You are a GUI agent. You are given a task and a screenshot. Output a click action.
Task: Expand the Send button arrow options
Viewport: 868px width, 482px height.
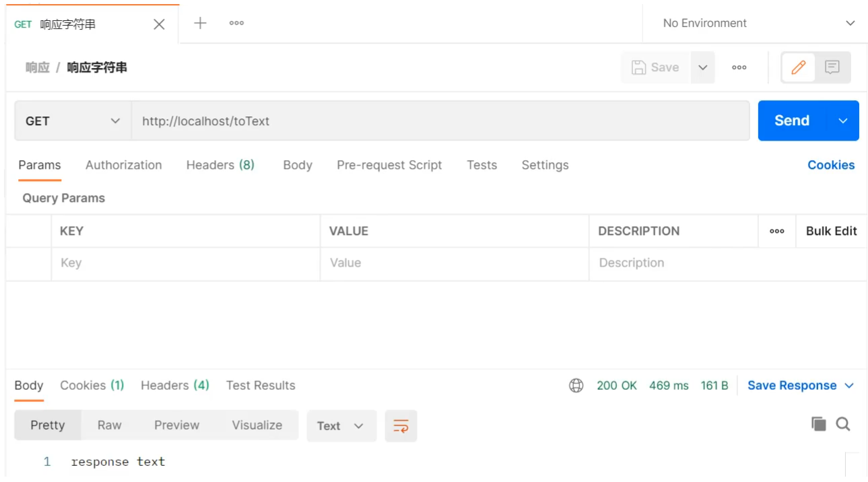pos(843,121)
